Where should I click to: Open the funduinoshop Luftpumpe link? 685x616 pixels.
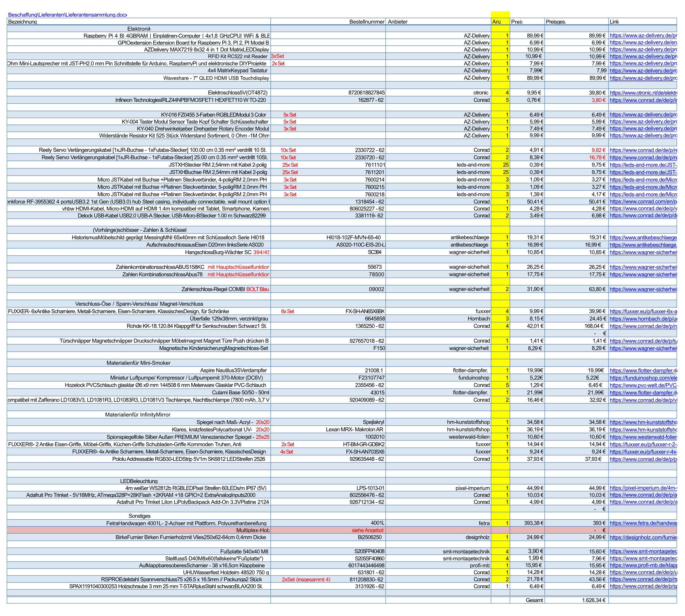(643, 378)
